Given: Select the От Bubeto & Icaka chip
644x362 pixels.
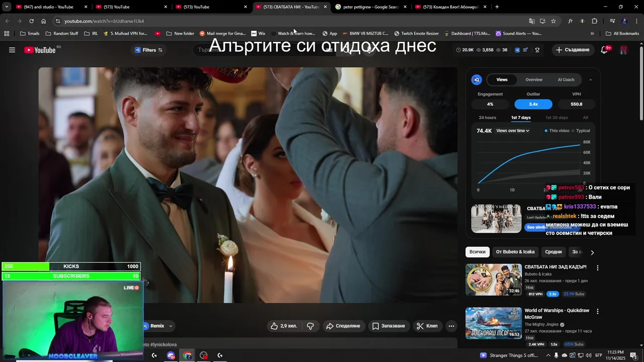Looking at the screenshot, I should [x=515, y=252].
